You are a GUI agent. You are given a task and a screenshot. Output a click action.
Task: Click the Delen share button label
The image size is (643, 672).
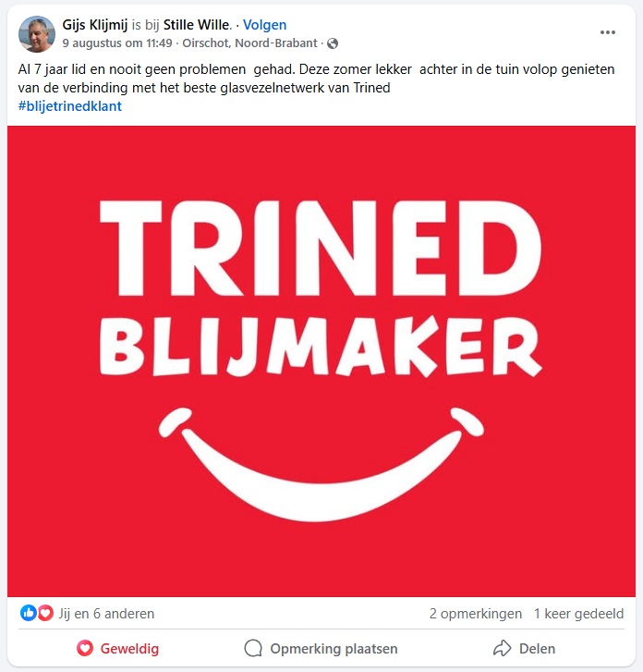(x=537, y=648)
